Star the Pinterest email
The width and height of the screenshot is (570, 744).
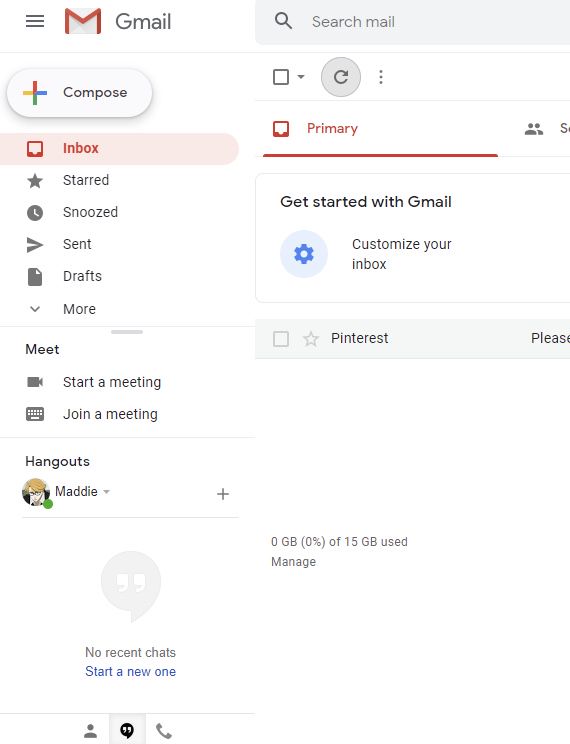point(311,339)
